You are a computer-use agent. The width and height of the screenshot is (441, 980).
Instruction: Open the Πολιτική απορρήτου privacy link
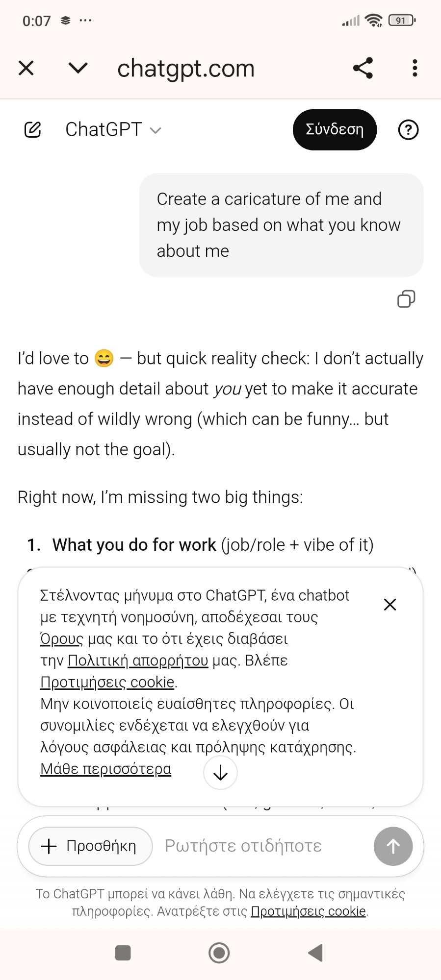tap(138, 661)
